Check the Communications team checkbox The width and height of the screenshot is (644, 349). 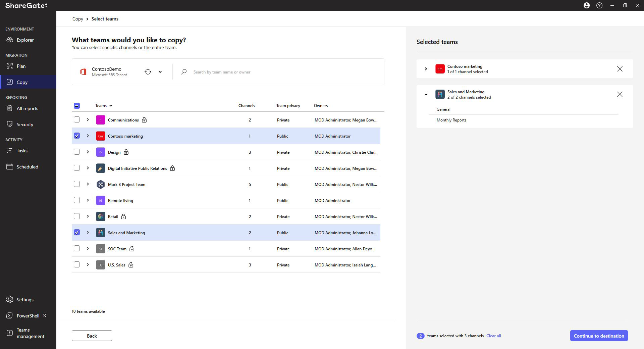click(77, 119)
